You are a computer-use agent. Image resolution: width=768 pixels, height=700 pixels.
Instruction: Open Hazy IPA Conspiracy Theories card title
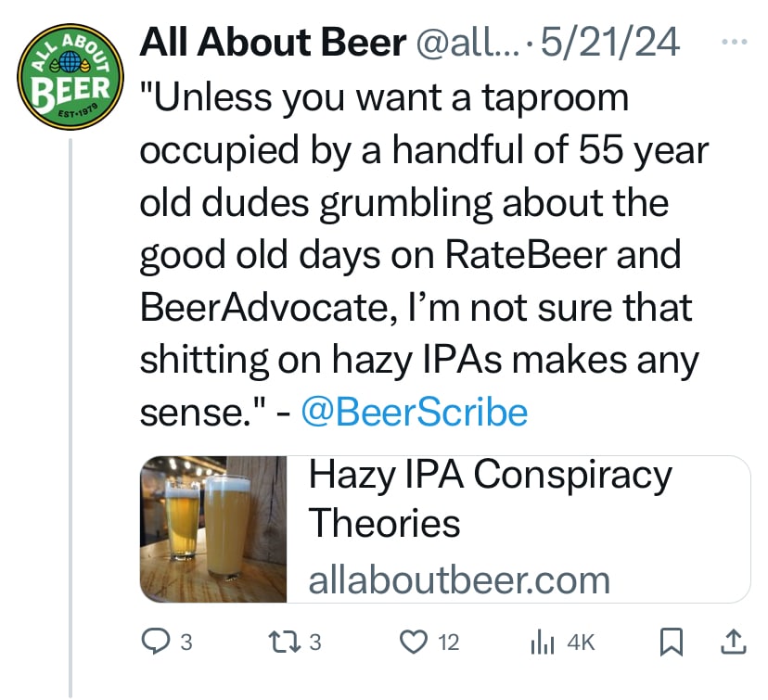pyautogui.click(x=490, y=498)
